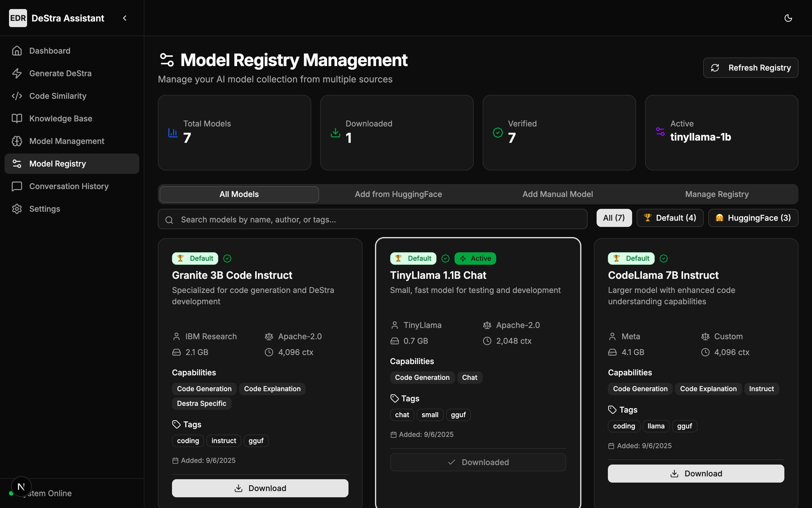Open Settings in the sidebar
The image size is (812, 508).
click(72, 209)
